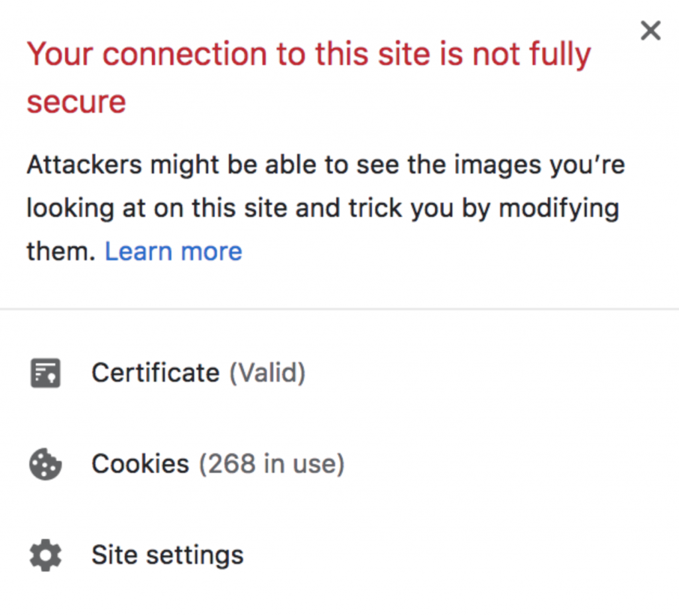This screenshot has width=679, height=616.
Task: Click the Cookies icon
Action: pos(45,464)
